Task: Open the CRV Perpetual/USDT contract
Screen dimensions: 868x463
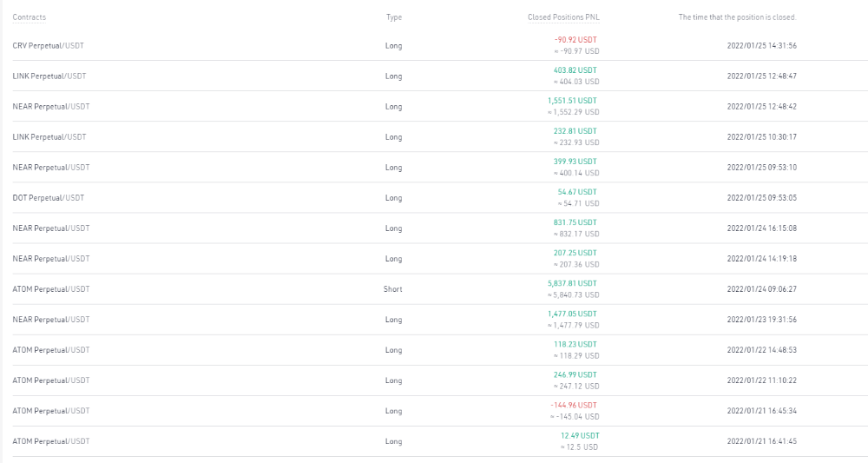Action: click(48, 45)
